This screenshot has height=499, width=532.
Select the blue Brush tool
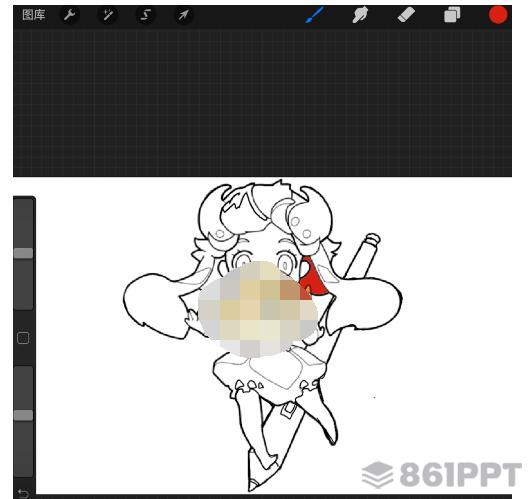click(315, 15)
